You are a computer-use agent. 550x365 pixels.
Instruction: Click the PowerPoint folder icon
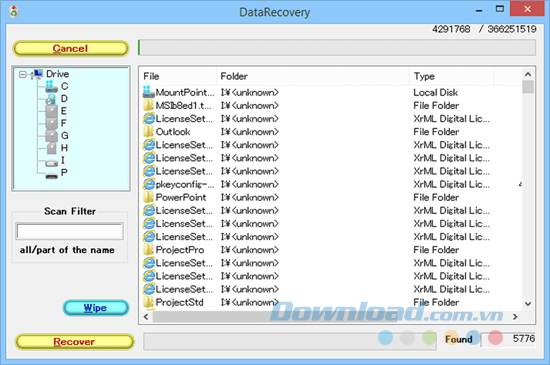click(x=148, y=197)
